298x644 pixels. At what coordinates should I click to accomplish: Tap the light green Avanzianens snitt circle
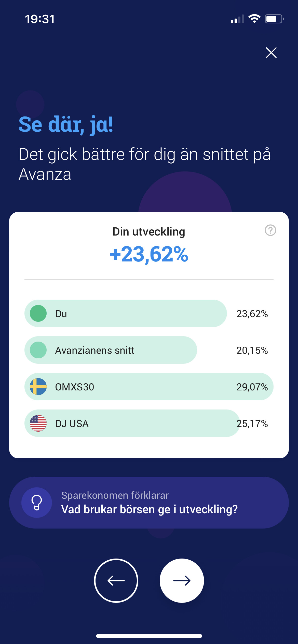click(x=38, y=350)
